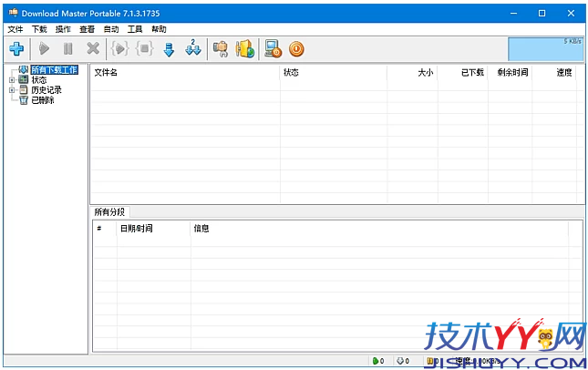588x370 pixels.
Task: Stop all downloads with the bracketed stop icon
Action: (x=145, y=48)
